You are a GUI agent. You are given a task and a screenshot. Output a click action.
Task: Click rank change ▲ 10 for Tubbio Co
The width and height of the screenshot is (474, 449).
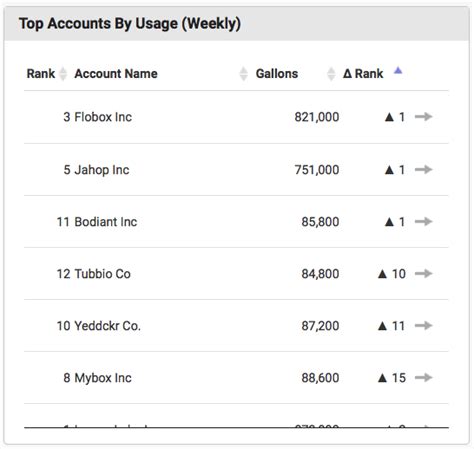click(x=392, y=274)
